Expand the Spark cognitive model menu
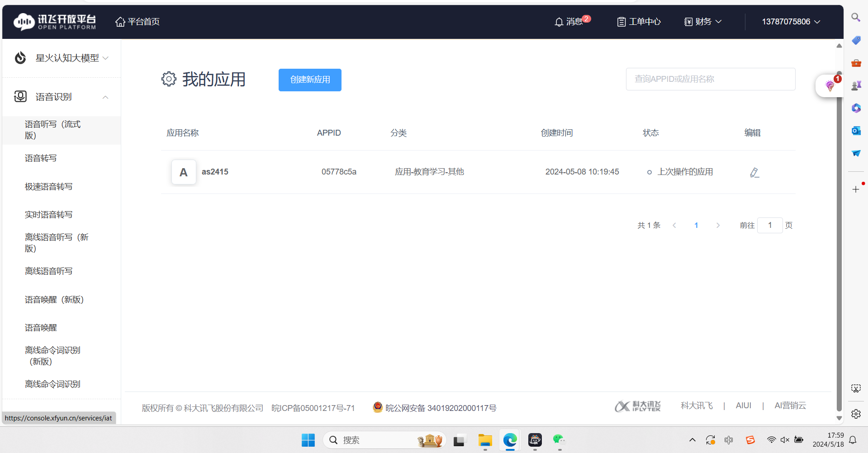 tap(62, 58)
